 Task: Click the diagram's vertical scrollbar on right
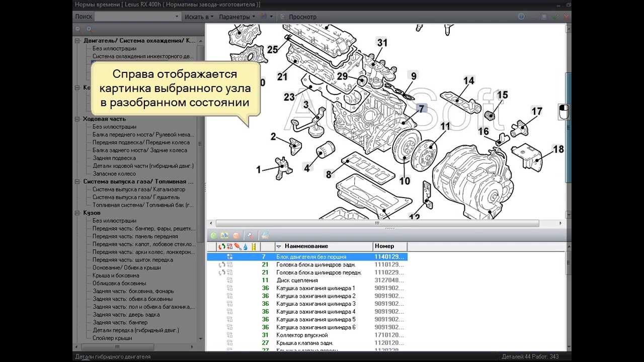(569, 127)
